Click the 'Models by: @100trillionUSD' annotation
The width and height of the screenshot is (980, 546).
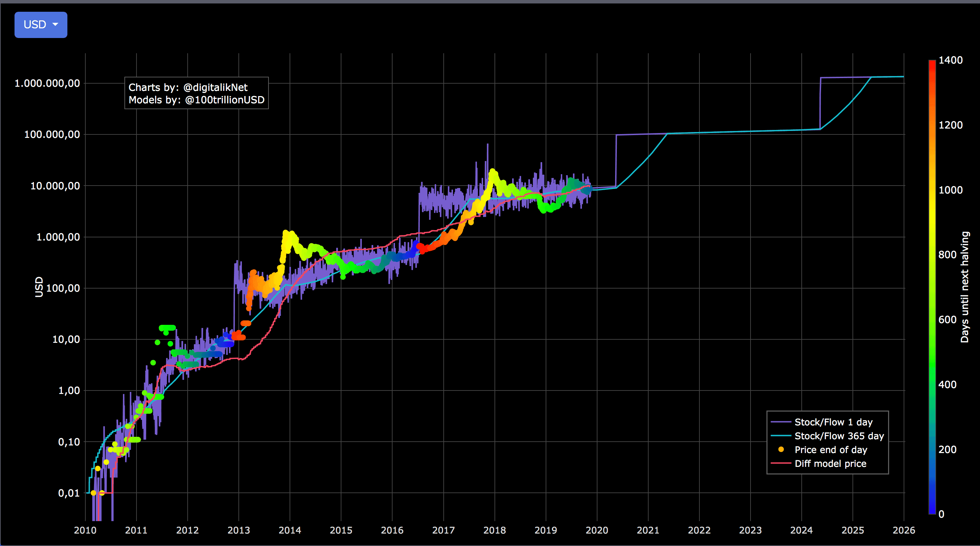(196, 100)
